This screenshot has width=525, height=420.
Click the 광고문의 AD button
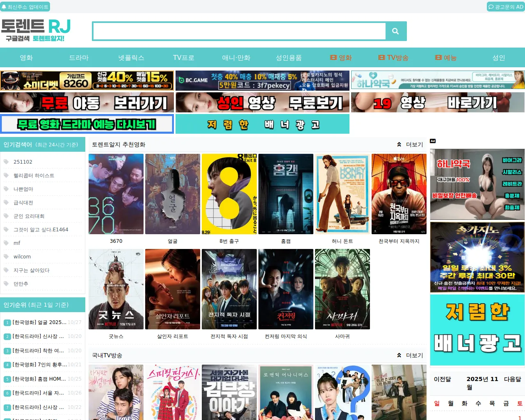point(506,7)
